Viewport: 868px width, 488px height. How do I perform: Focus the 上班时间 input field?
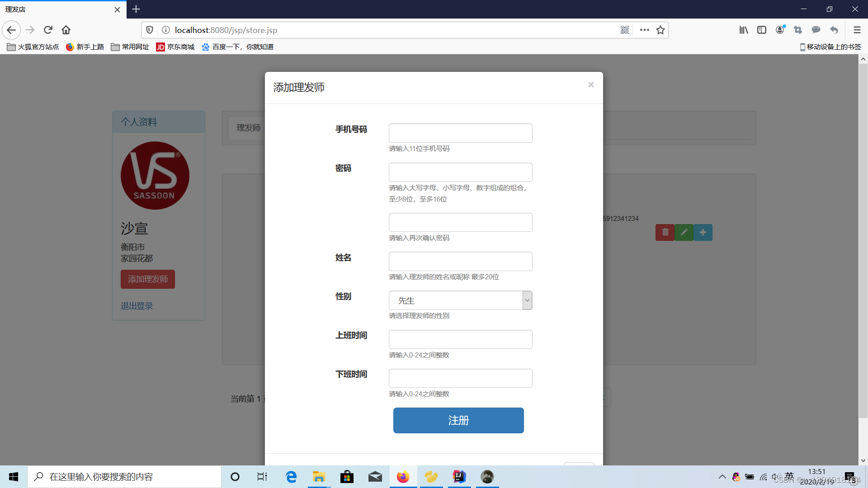point(460,339)
